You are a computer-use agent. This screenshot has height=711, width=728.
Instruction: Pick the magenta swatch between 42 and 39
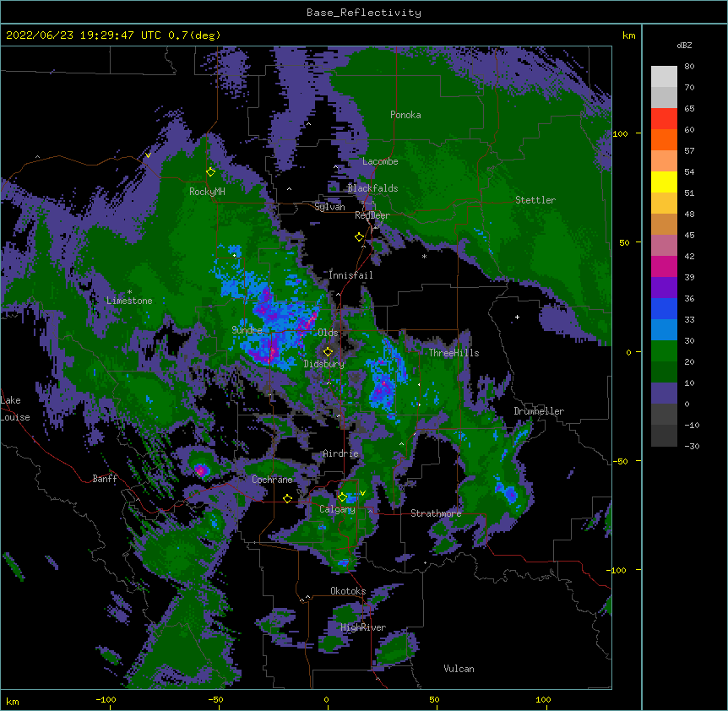pyautogui.click(x=664, y=266)
